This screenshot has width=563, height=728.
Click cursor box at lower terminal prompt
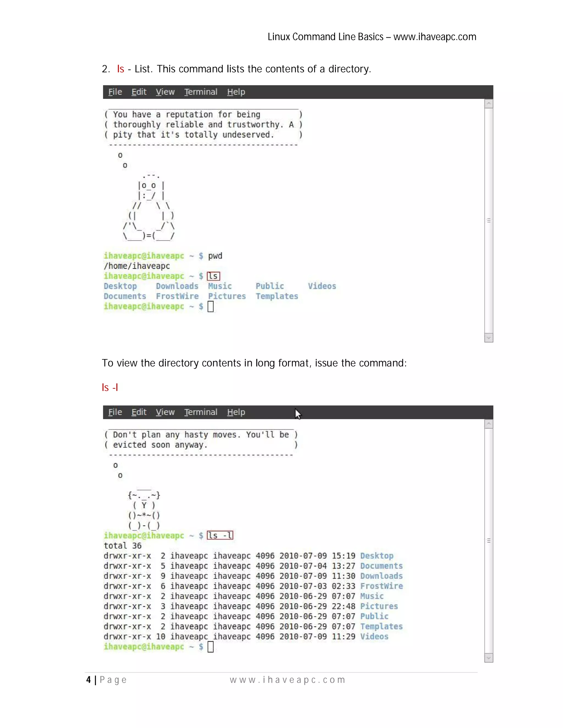(x=211, y=647)
